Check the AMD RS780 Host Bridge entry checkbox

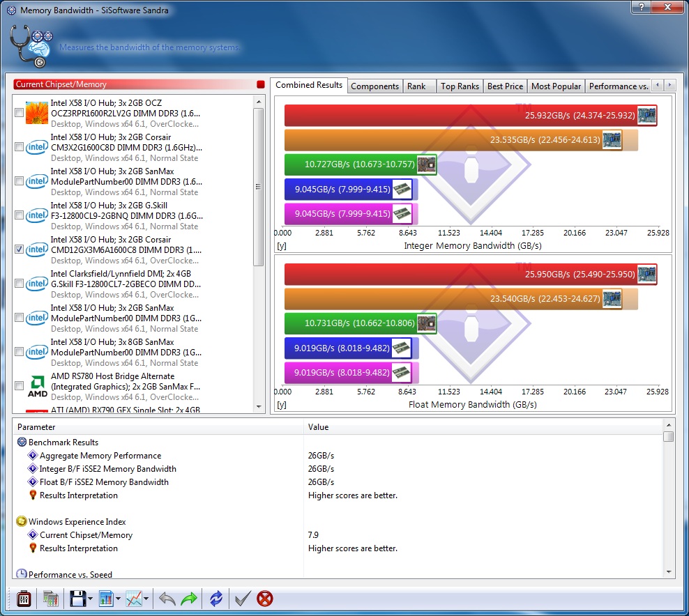pos(19,386)
